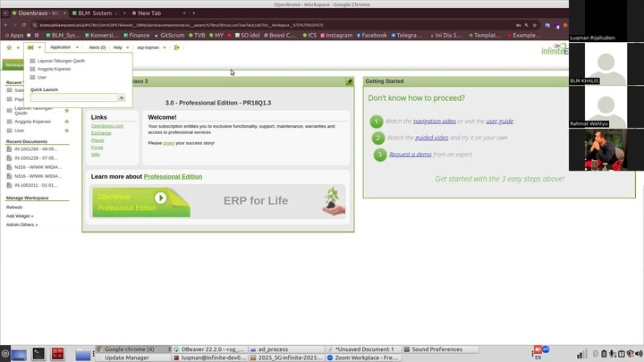This screenshot has height=362, width=644.
Task: Open the Facebook bookmark
Action: pos(372,35)
